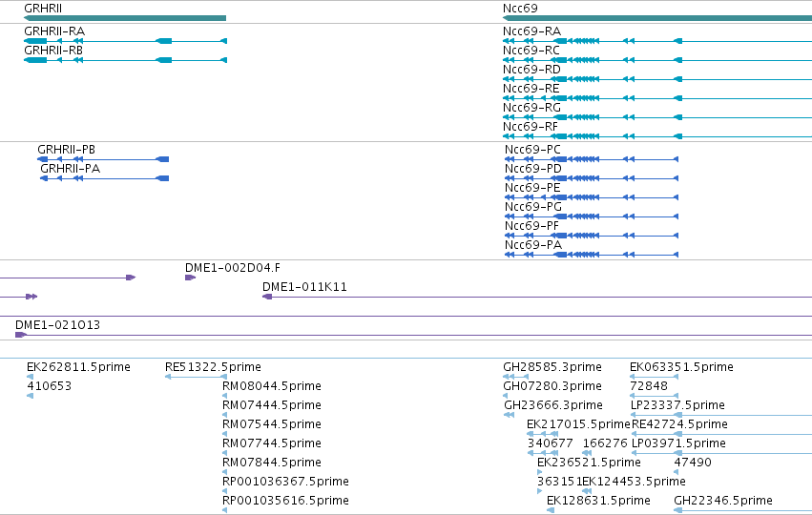Select the GH07280.3prime EST label
This screenshot has height=515, width=812.
click(x=552, y=386)
